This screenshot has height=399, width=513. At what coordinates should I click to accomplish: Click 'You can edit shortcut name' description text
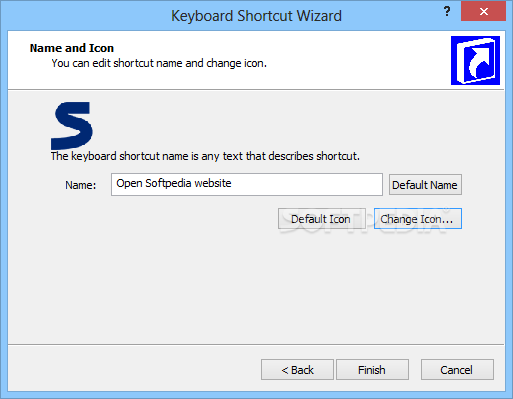coord(159,63)
